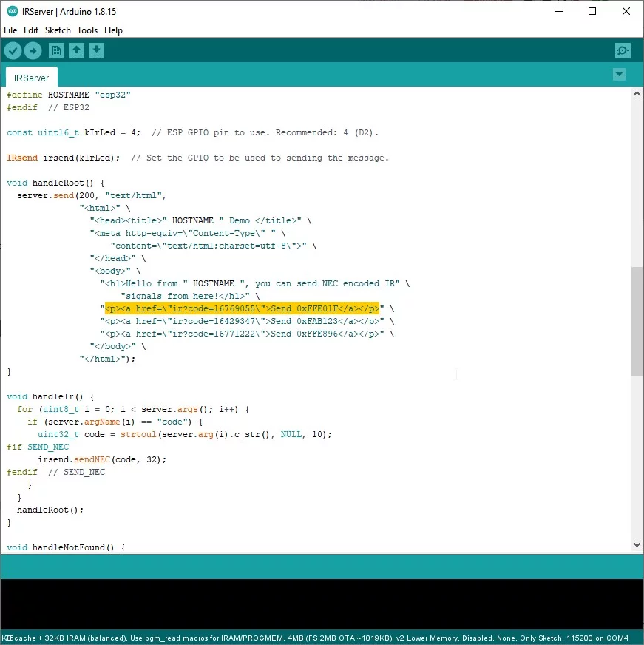Save the sketch with the Save icon
Image resolution: width=644 pixels, height=645 pixels.
coord(96,51)
